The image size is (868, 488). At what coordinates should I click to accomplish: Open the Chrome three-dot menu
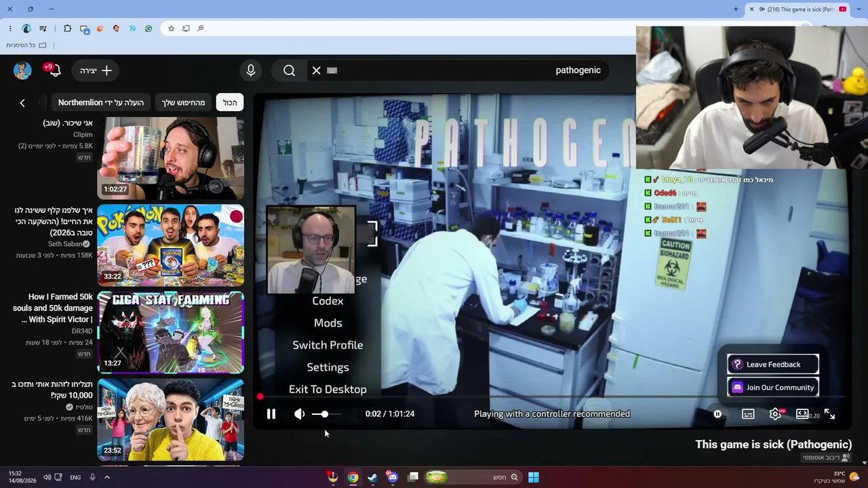(x=10, y=28)
